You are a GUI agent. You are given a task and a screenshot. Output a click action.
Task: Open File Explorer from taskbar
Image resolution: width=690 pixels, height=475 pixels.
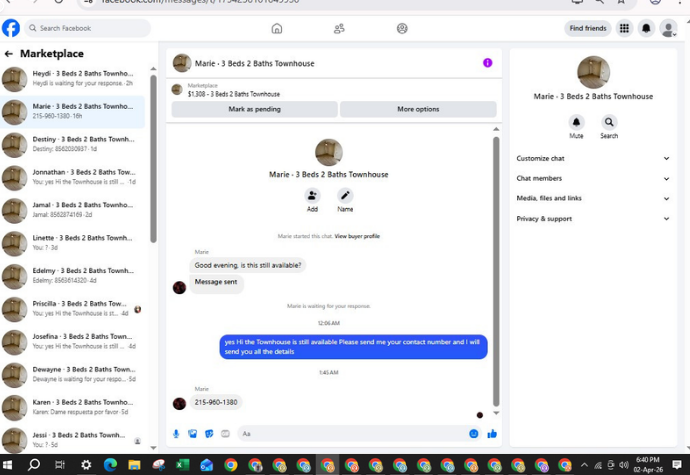[134, 465]
